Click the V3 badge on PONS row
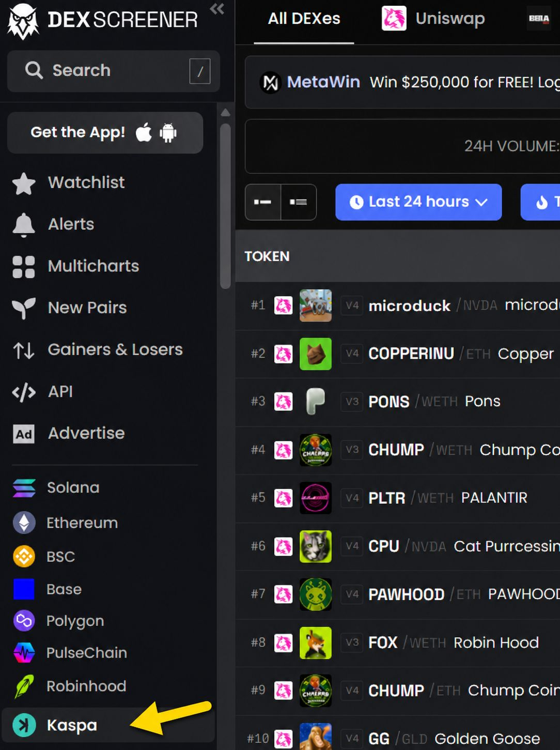 point(352,402)
